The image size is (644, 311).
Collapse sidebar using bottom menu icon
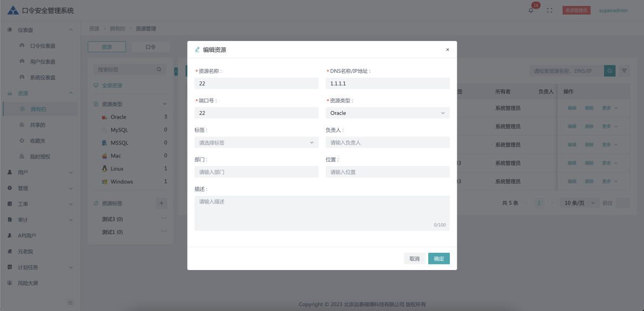click(70, 302)
